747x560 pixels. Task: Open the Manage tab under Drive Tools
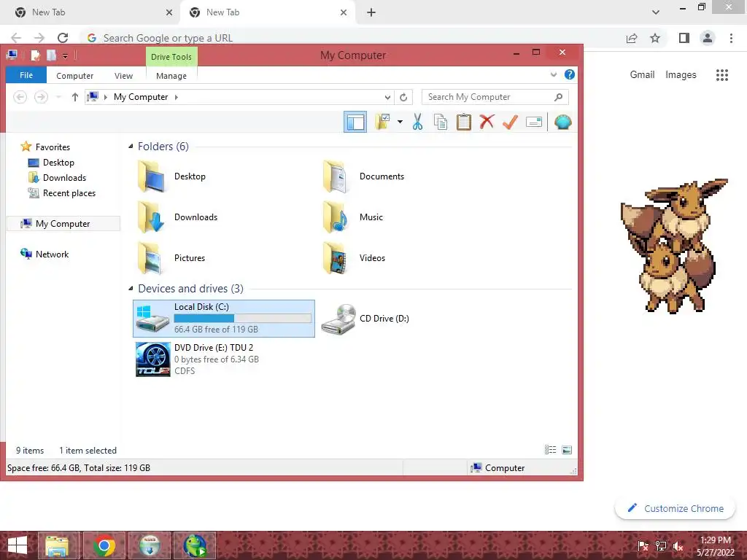coord(171,76)
